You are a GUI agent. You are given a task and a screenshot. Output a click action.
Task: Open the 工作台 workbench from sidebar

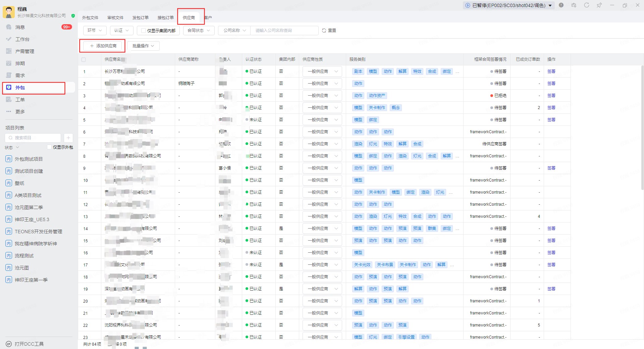click(x=9, y=39)
